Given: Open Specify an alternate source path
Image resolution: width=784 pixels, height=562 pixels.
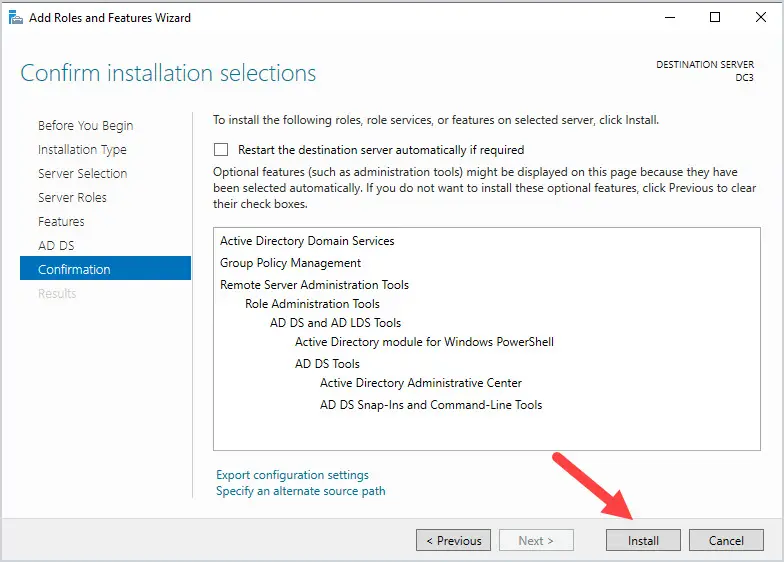Looking at the screenshot, I should [x=300, y=491].
